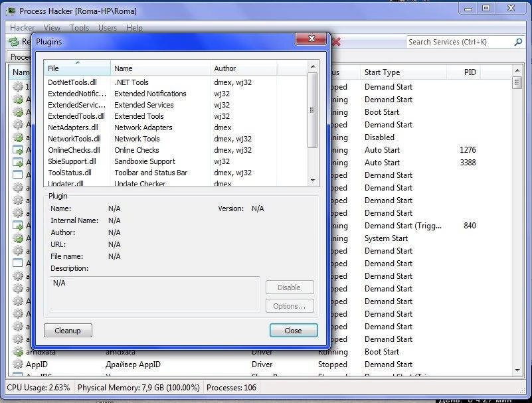Click services list scrollbar thumb
The image size is (532, 403).
517,82
